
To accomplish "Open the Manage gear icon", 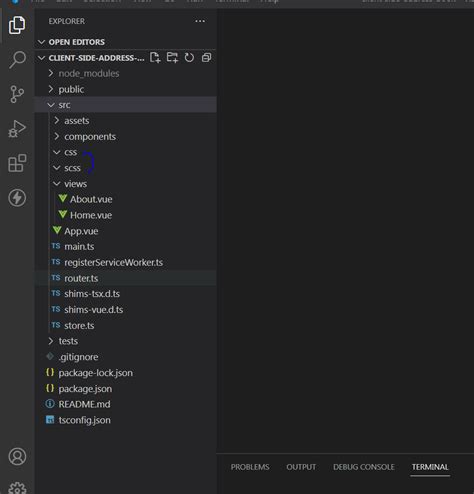I will pyautogui.click(x=17, y=488).
